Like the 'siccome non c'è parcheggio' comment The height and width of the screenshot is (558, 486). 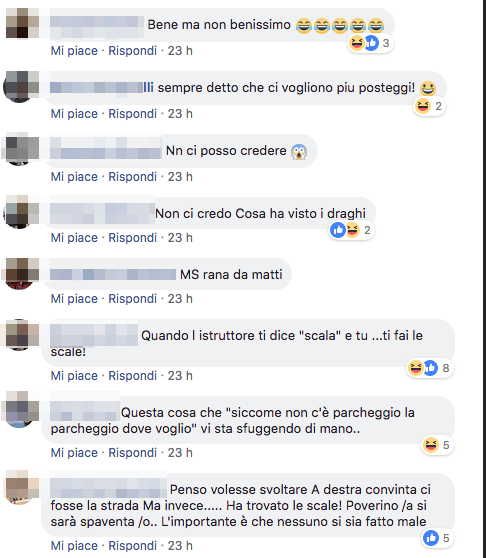click(x=74, y=453)
